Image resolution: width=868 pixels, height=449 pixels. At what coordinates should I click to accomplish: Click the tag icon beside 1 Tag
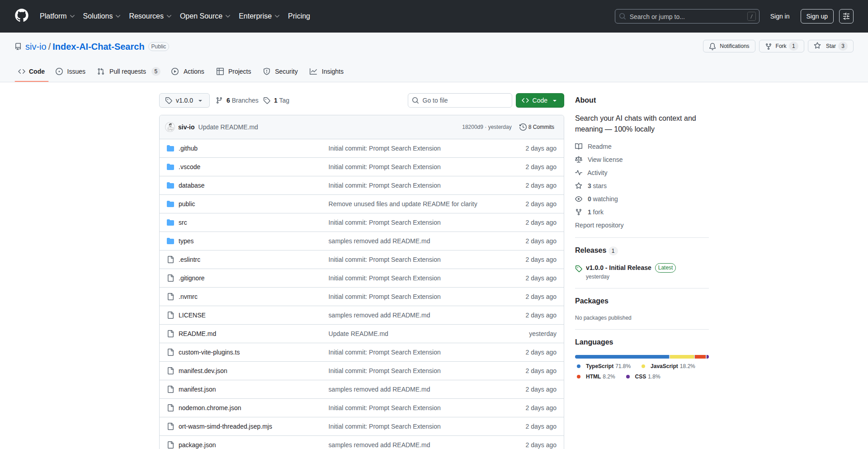tap(267, 100)
